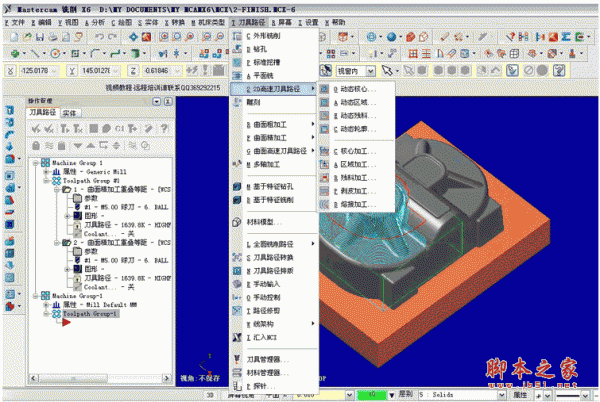Choose 钻孔 drill from toolpaths menu
The height and width of the screenshot is (402, 600).
(274, 49)
